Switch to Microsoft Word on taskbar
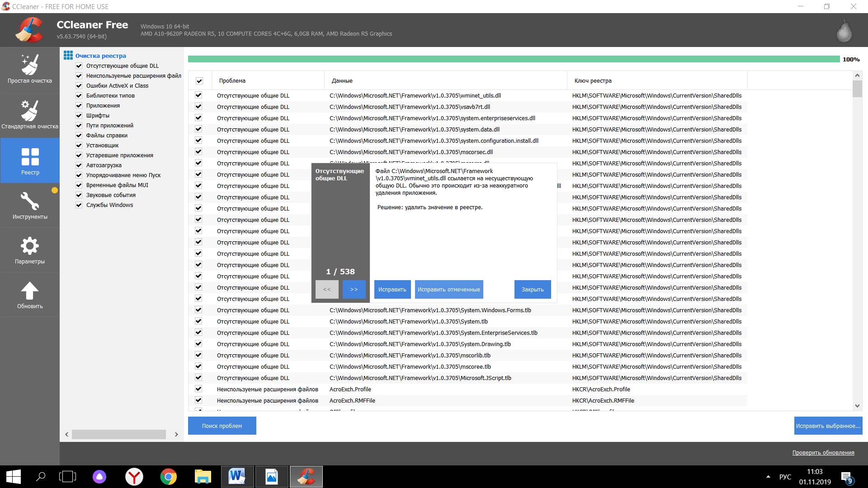Screen dimensions: 868x488 point(237,477)
